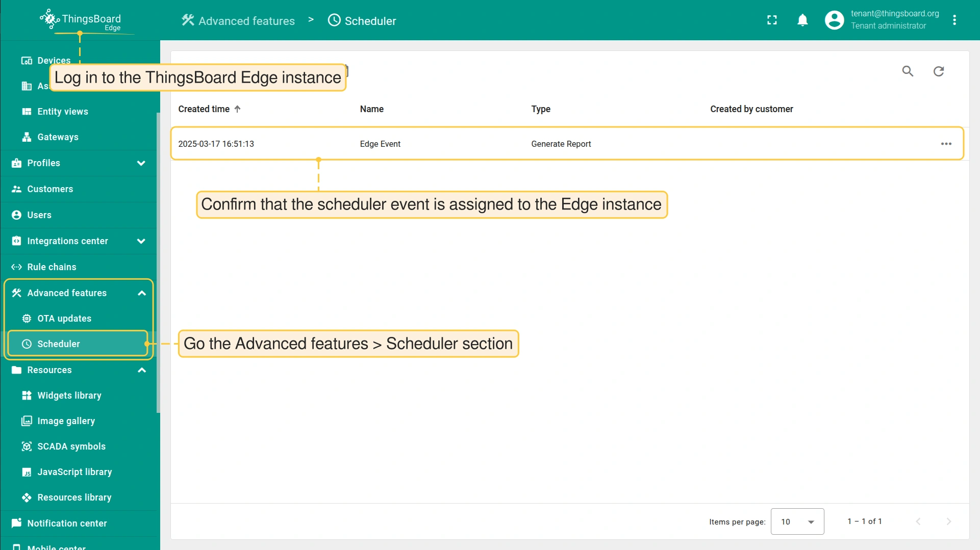The width and height of the screenshot is (980, 550).
Task: Click the Name column header
Action: [371, 109]
